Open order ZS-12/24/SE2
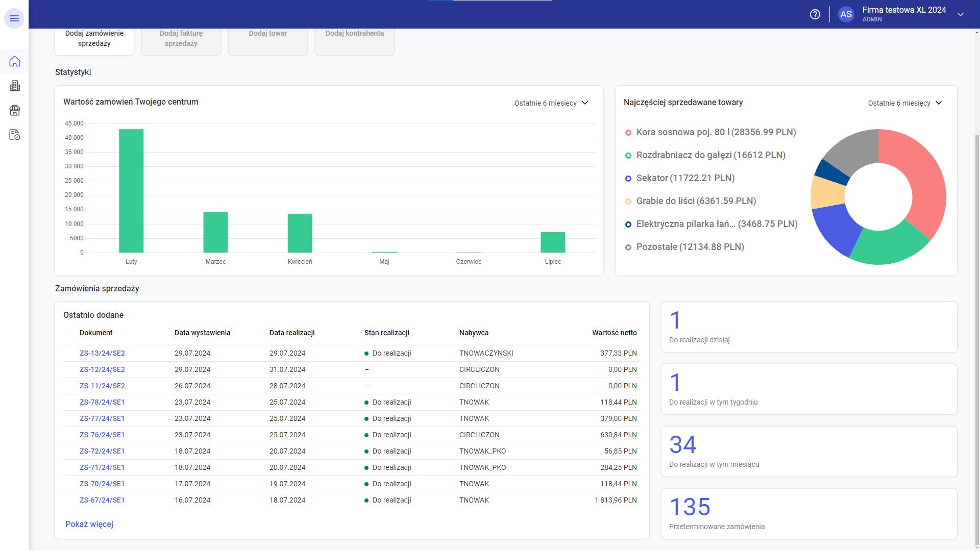Image resolution: width=980 pixels, height=551 pixels. pos(102,369)
